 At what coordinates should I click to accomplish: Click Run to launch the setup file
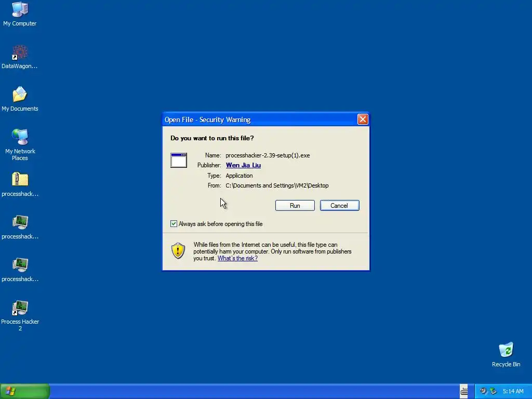point(295,206)
